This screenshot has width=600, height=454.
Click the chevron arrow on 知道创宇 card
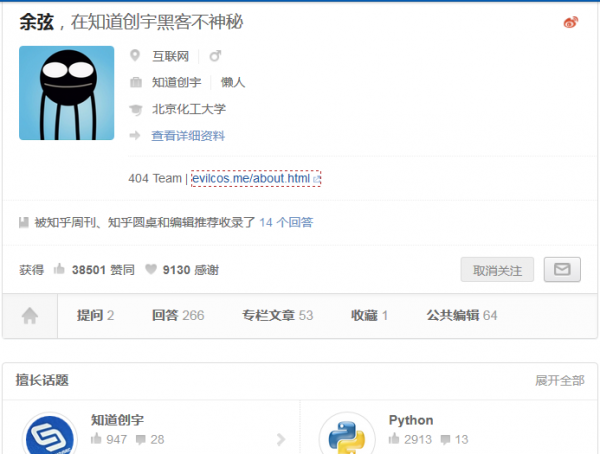click(281, 439)
